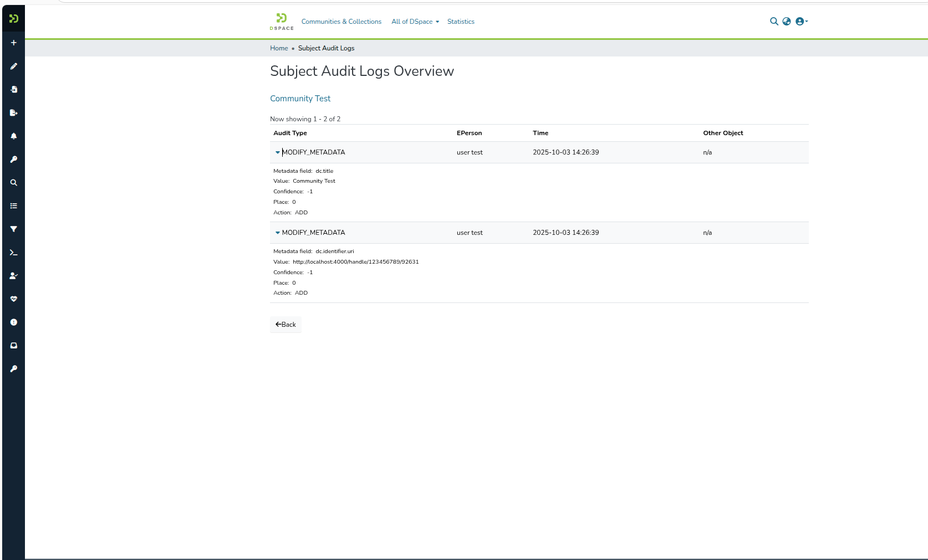Open the heartbeat Health icon in sidebar

pos(14,299)
